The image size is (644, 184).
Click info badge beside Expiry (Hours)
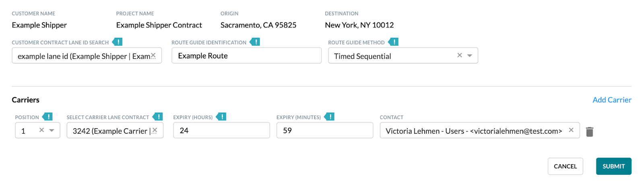click(221, 117)
